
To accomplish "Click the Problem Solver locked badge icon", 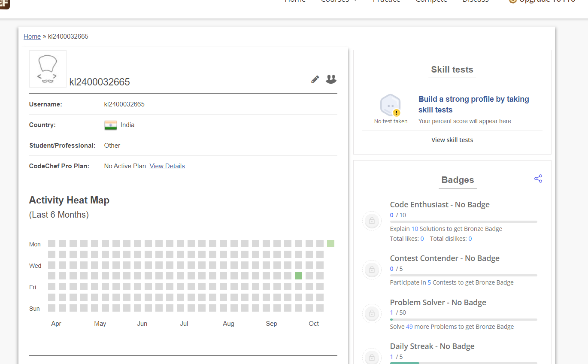I will (372, 314).
